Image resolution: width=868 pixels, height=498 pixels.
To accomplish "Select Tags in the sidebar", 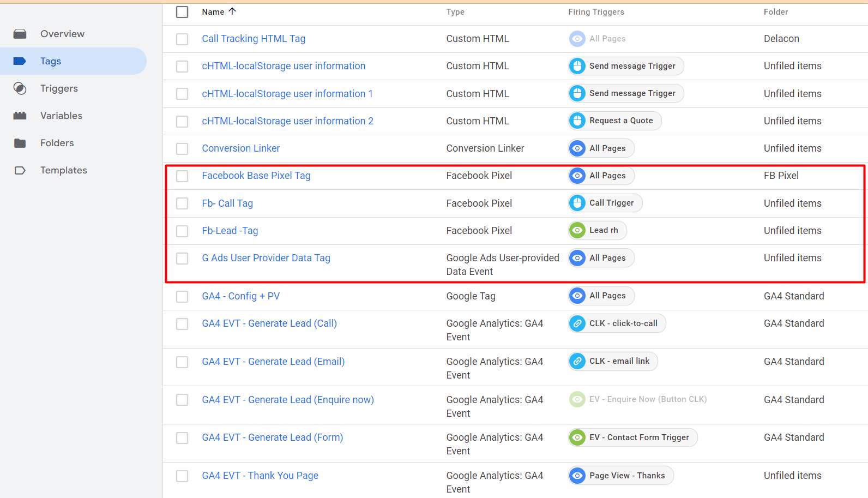I will click(x=73, y=61).
